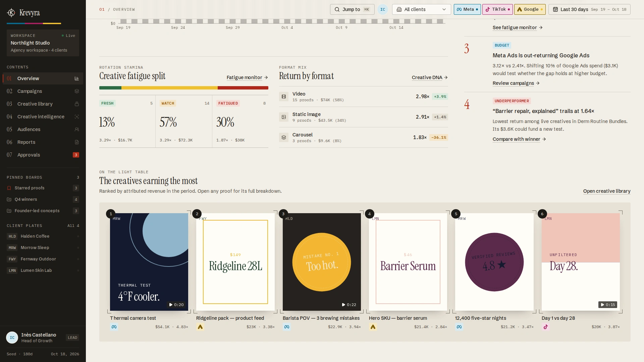
Task: Click the Krevyra logo icon
Action: point(11,13)
